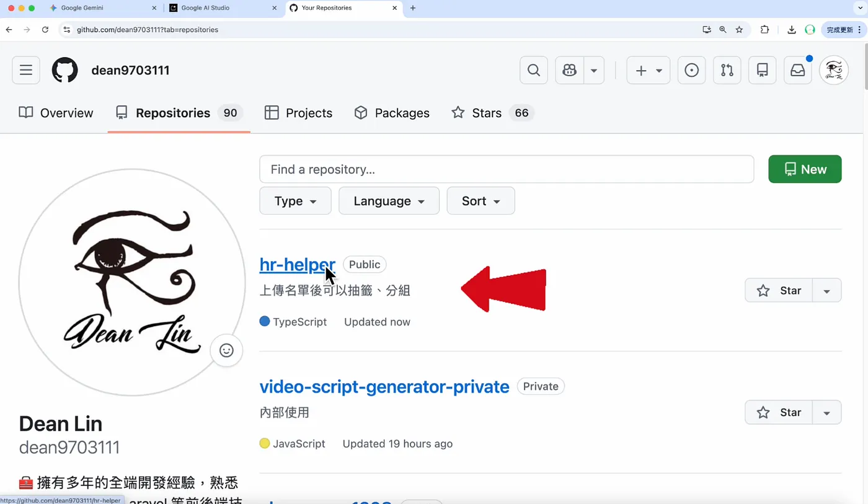Expand star lists dropdown for video-script-generator-private
868x504 pixels.
coord(826,412)
